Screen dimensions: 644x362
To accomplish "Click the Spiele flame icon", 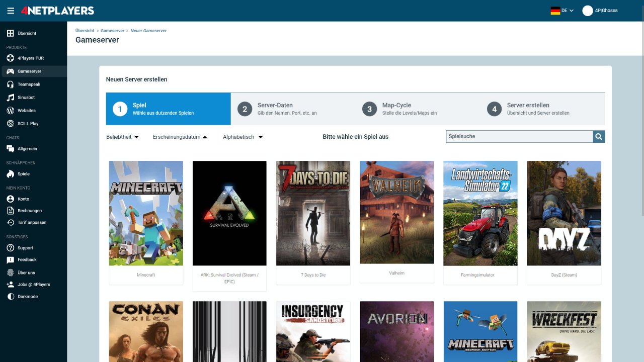I will (10, 174).
